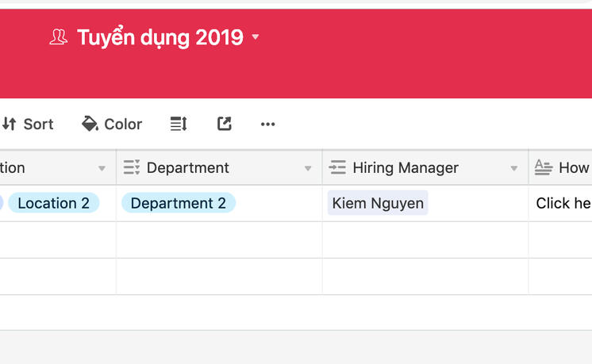Click the Location 2 tag
The height and width of the screenshot is (364, 592).
coord(53,203)
